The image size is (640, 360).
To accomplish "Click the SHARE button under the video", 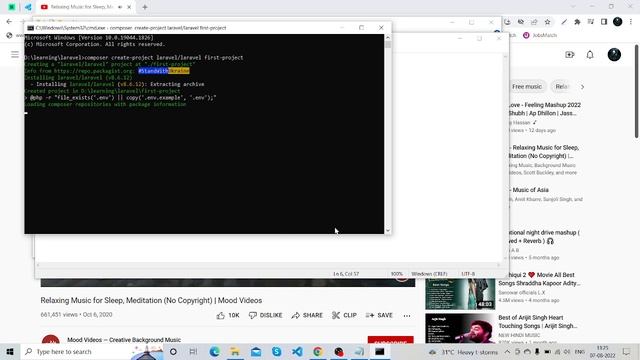I will [307, 316].
